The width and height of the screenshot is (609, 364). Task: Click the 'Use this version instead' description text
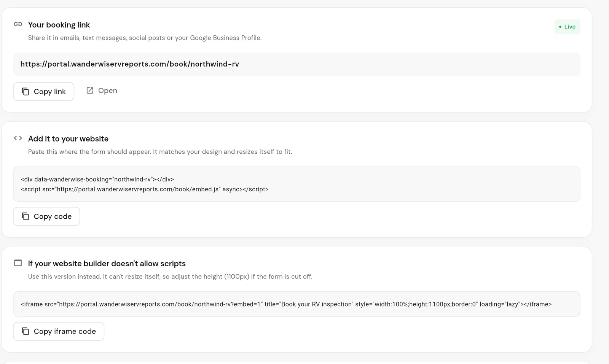[x=170, y=277]
